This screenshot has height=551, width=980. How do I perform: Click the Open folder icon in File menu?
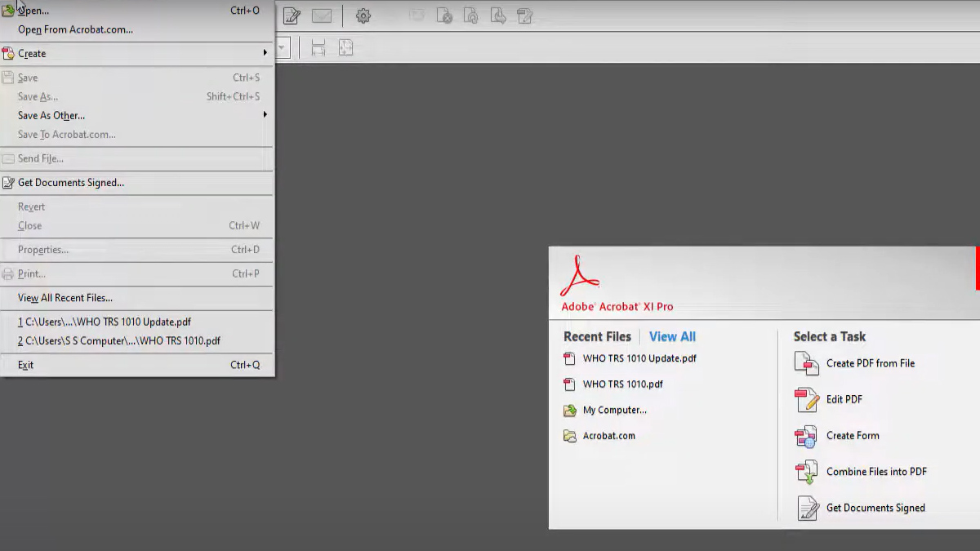[8, 11]
